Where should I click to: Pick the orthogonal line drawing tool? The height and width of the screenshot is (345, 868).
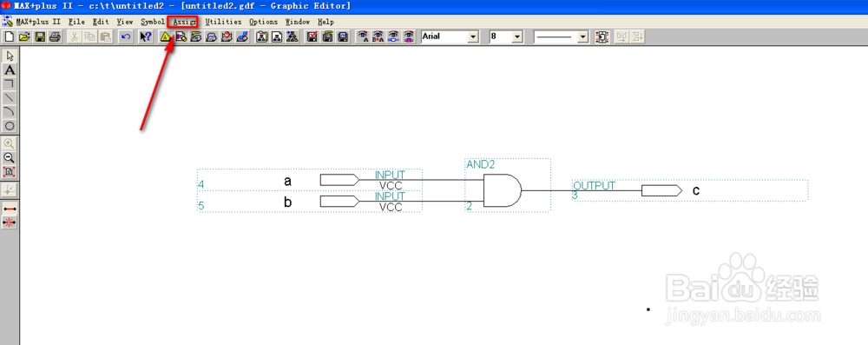(10, 83)
